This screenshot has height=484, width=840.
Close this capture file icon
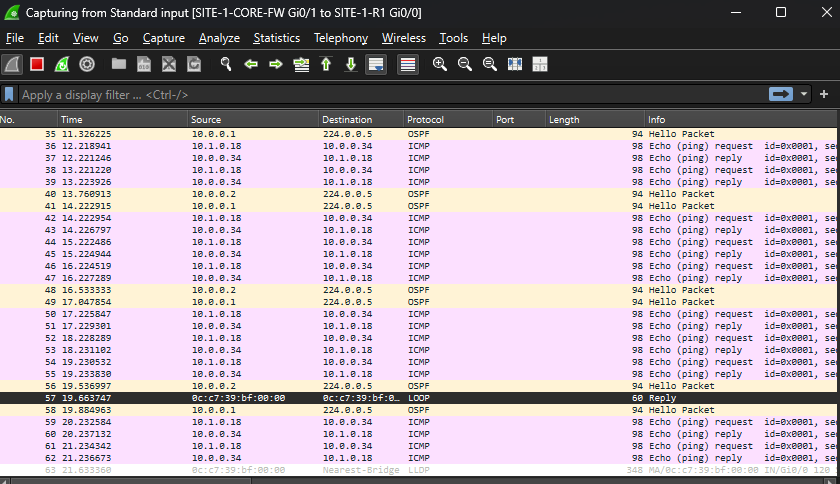pyautogui.click(x=169, y=64)
